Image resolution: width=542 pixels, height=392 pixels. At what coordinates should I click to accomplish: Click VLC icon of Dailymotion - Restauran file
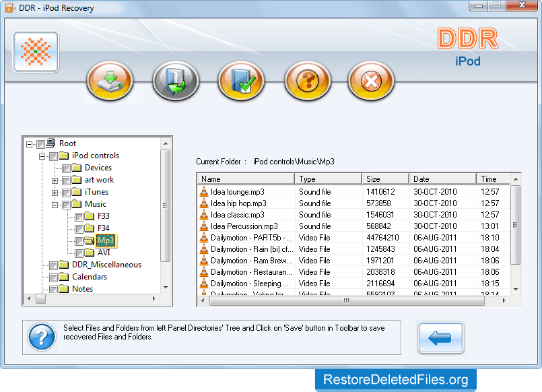pos(204,271)
